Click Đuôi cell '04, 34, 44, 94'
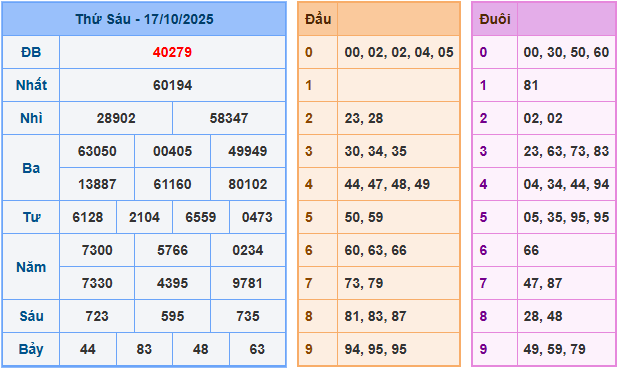Image resolution: width=618 pixels, height=369 pixels. pyautogui.click(x=566, y=184)
